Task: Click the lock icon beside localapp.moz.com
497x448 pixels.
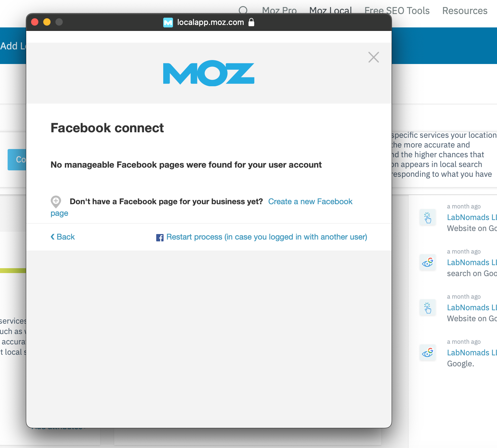Action: pyautogui.click(x=252, y=22)
